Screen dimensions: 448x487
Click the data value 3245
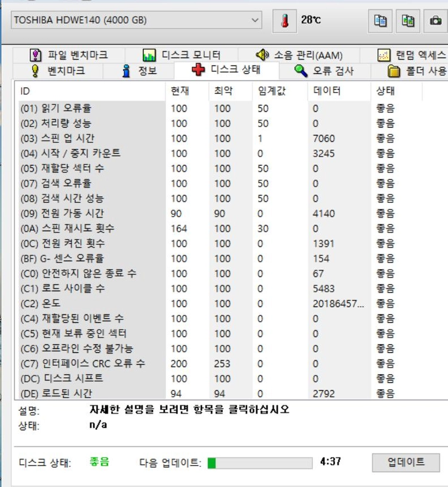pyautogui.click(x=324, y=153)
